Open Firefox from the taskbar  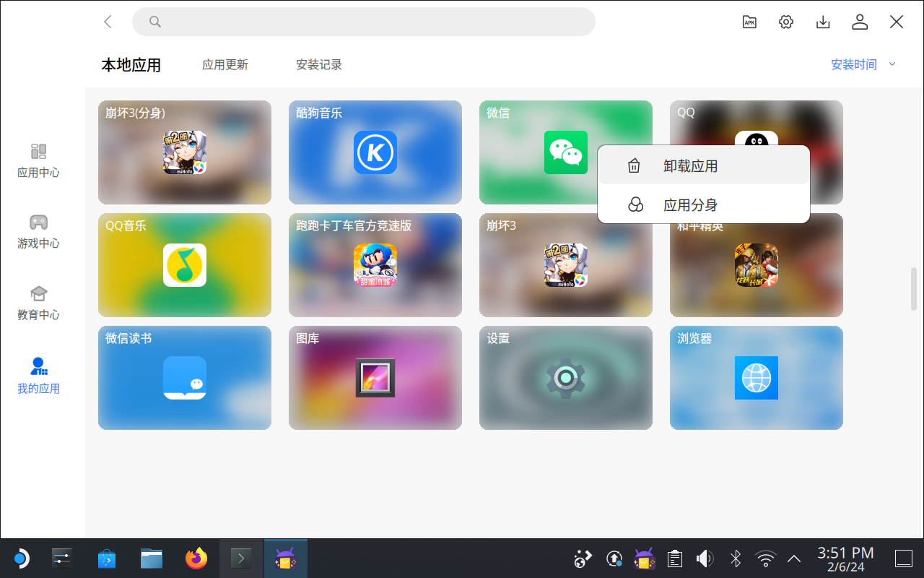196,558
